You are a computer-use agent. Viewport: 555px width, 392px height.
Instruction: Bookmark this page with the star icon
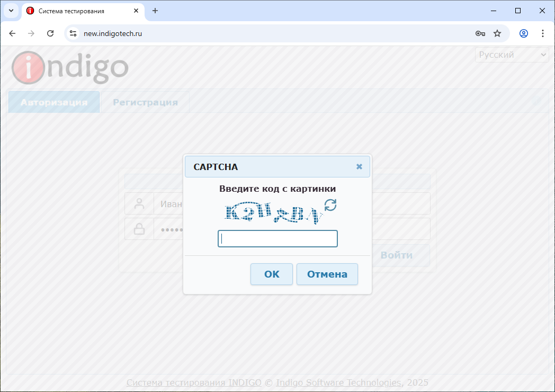point(497,33)
